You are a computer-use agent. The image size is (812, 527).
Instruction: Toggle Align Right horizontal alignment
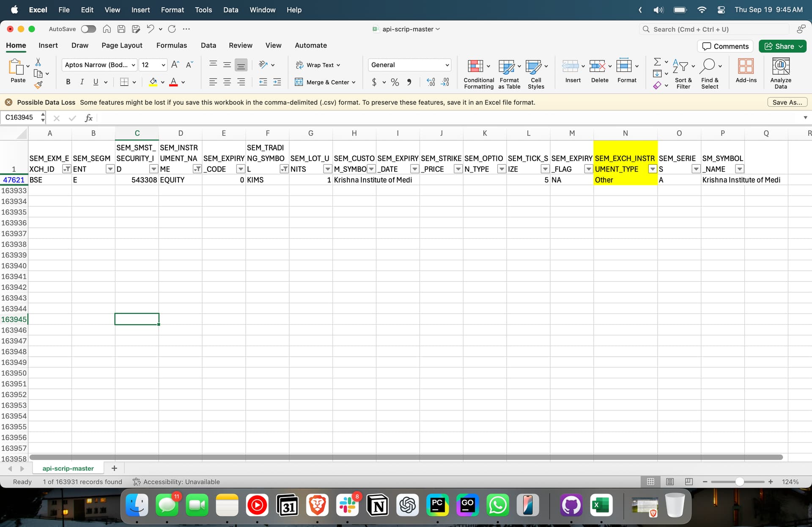241,82
